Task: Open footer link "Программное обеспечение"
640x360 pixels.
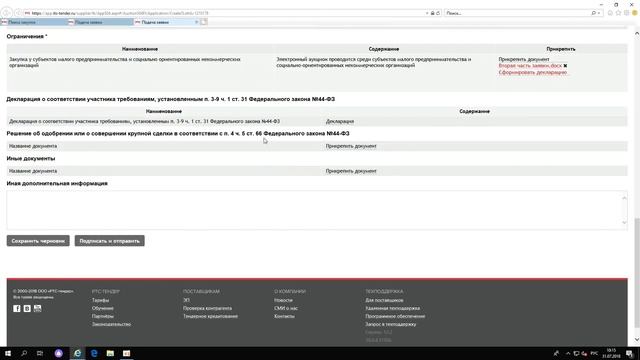Action: click(395, 316)
